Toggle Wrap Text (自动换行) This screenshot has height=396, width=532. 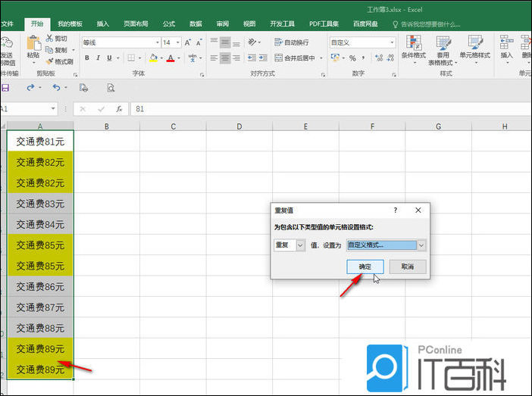(x=291, y=42)
